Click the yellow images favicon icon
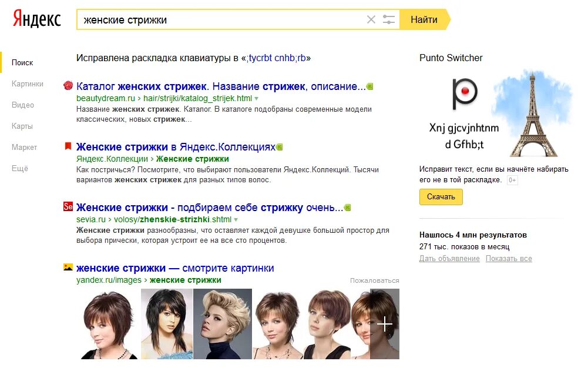Screen dimensions: 588x371 (68, 268)
